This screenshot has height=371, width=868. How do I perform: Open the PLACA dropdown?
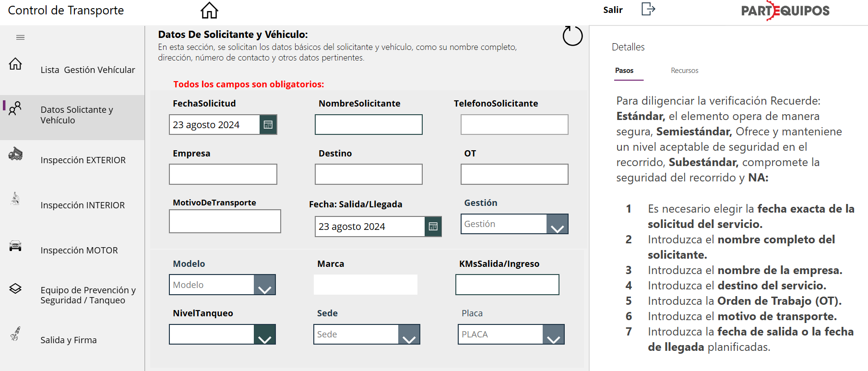(553, 335)
